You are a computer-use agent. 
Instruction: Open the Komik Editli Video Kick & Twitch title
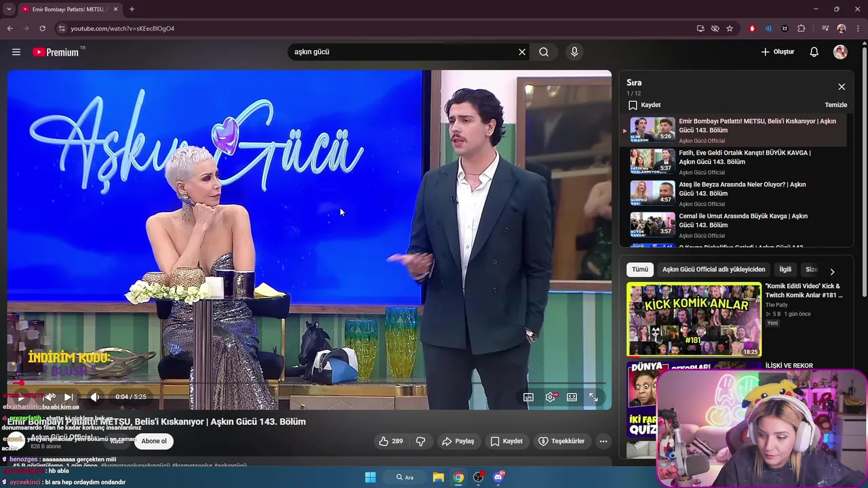point(804,291)
